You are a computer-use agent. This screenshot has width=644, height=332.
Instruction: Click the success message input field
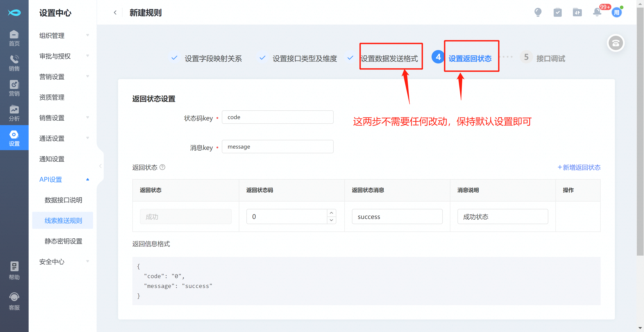point(397,216)
